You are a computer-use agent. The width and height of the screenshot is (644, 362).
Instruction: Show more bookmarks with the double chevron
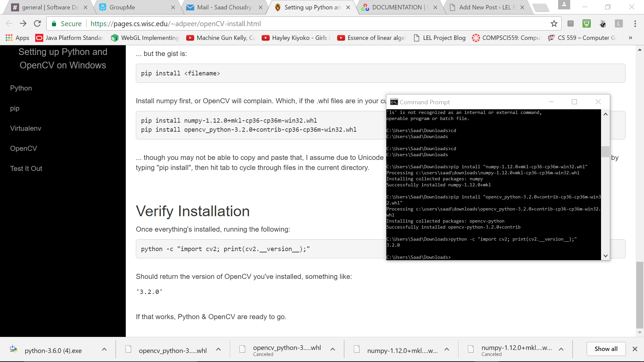tap(630, 38)
